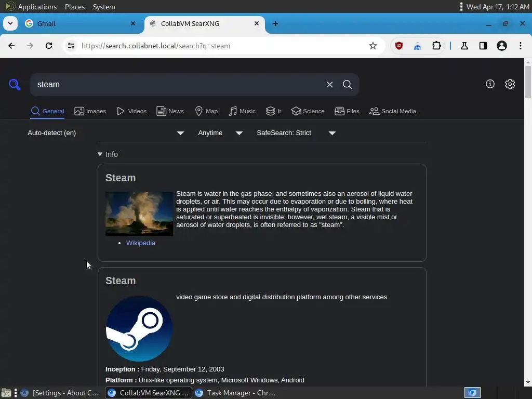Open the System menu
The width and height of the screenshot is (532, 399).
(x=104, y=7)
